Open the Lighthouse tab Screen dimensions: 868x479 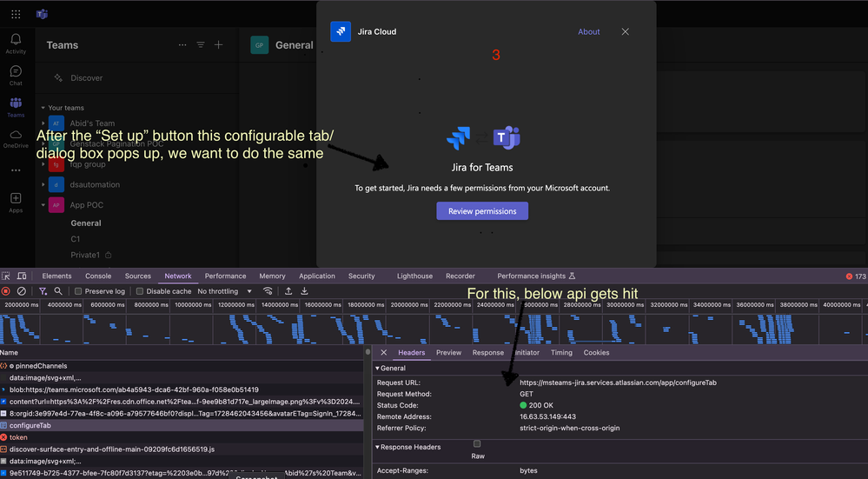pos(414,276)
